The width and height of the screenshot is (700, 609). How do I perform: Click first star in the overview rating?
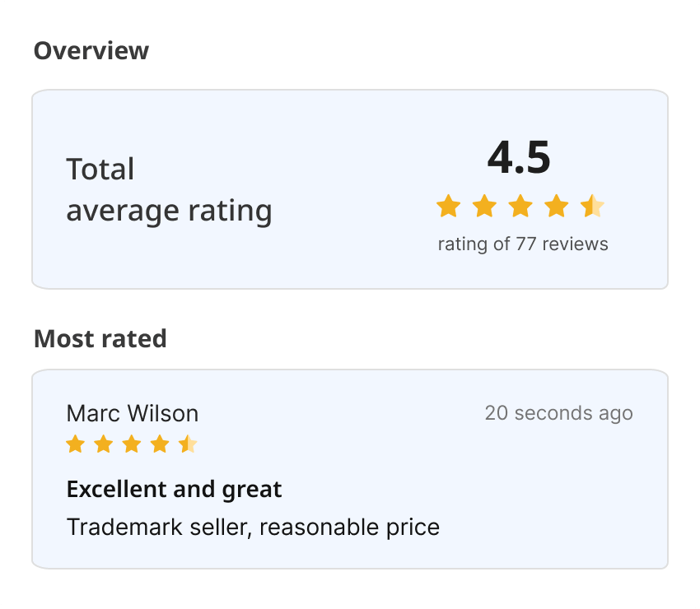pos(448,206)
